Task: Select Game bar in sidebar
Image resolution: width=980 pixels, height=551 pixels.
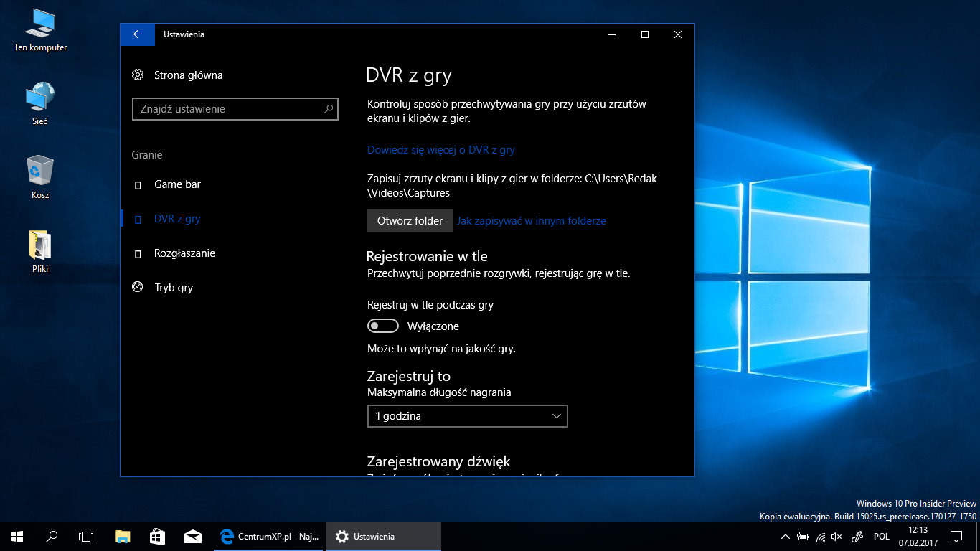Action: pos(178,184)
